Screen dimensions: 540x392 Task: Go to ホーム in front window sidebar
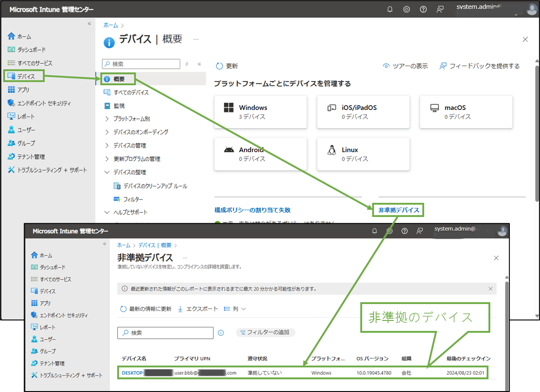pos(42,255)
